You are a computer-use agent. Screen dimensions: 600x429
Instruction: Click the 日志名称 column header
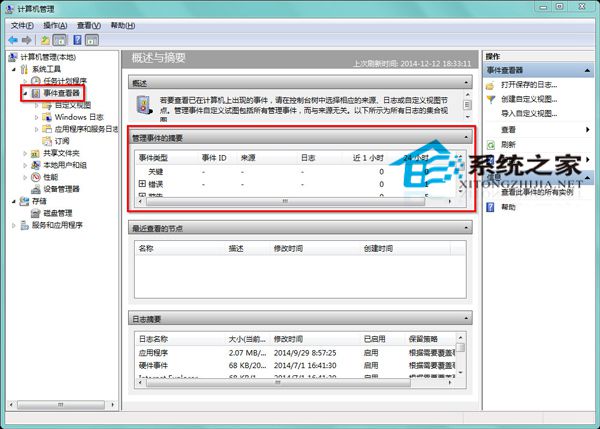tap(153, 339)
